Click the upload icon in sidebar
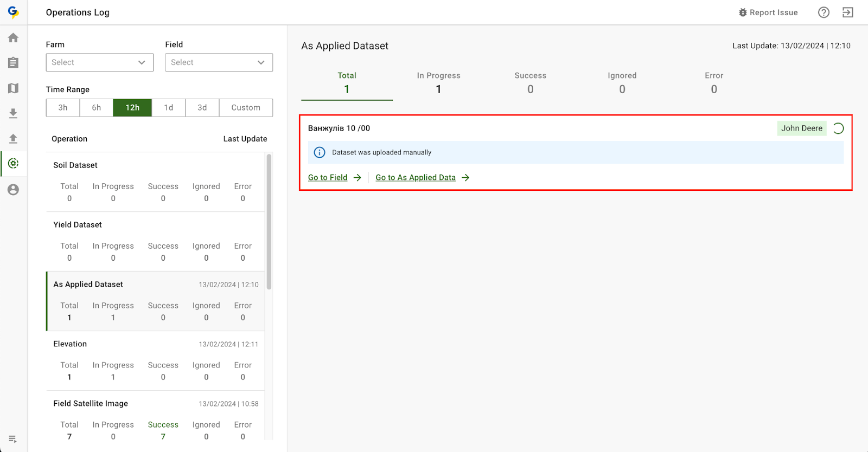Image resolution: width=868 pixels, height=452 pixels. (14, 139)
